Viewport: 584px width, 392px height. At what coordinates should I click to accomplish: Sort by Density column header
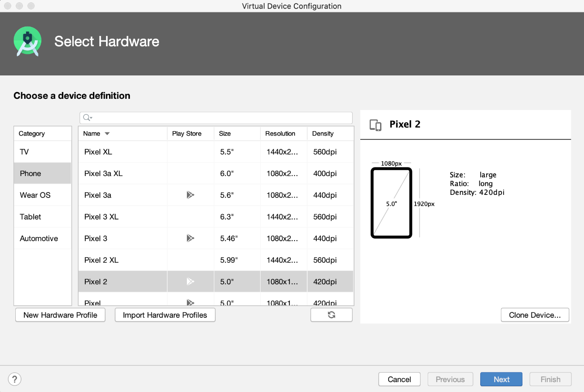coord(330,133)
